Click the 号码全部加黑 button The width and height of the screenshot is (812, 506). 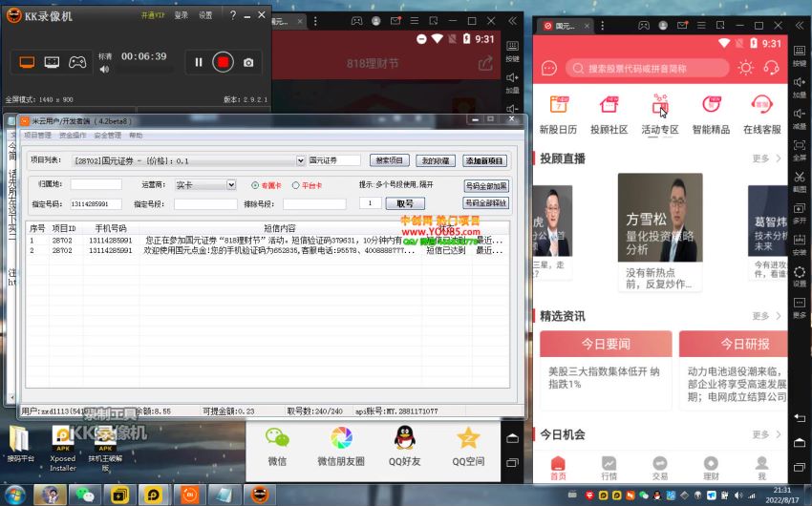point(485,186)
